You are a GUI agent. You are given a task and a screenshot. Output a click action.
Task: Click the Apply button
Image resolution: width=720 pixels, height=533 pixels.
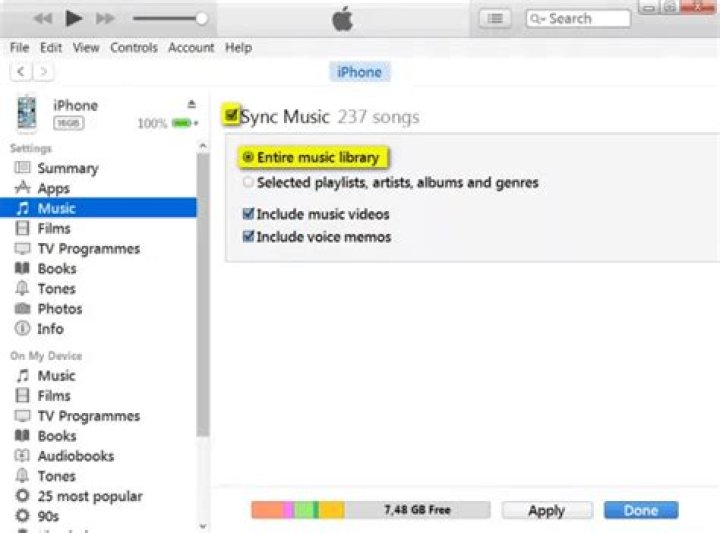546,510
